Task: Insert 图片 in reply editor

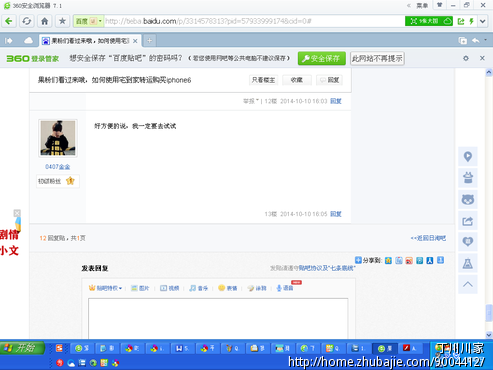Action: 140,288
